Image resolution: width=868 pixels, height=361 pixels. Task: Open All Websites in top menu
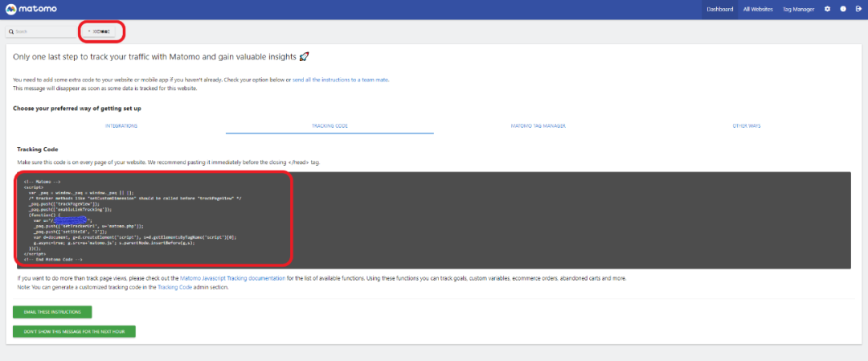tap(758, 10)
